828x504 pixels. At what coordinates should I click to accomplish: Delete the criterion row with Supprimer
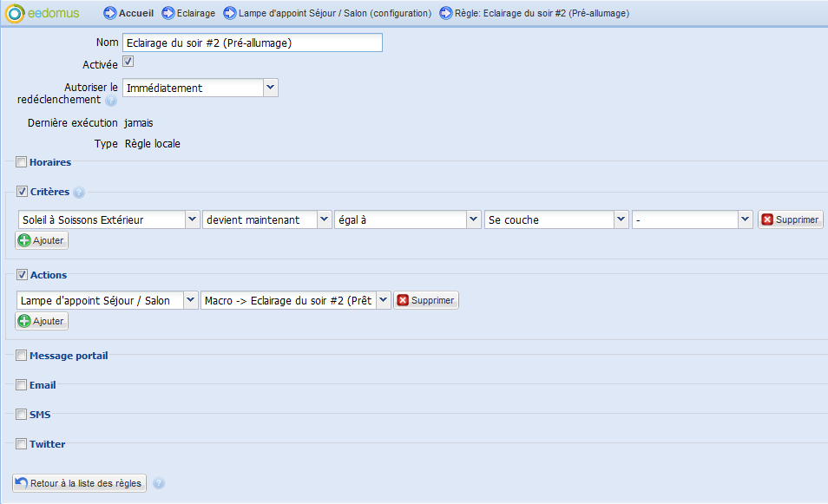point(790,219)
